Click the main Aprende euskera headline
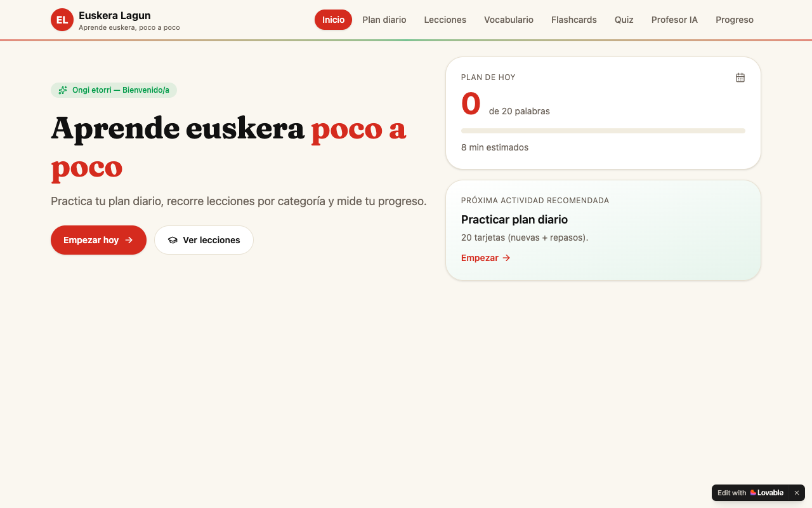812x508 pixels. pyautogui.click(x=228, y=147)
